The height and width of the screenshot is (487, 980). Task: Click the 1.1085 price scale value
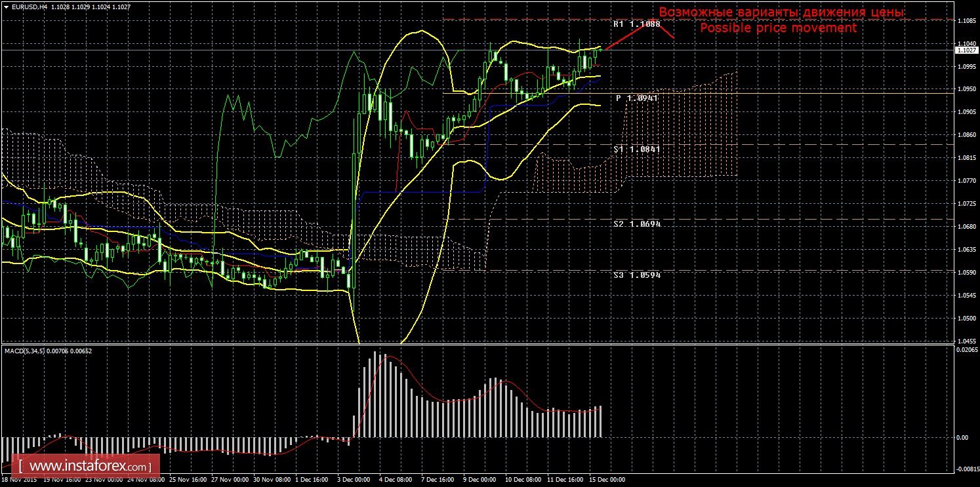[966, 20]
